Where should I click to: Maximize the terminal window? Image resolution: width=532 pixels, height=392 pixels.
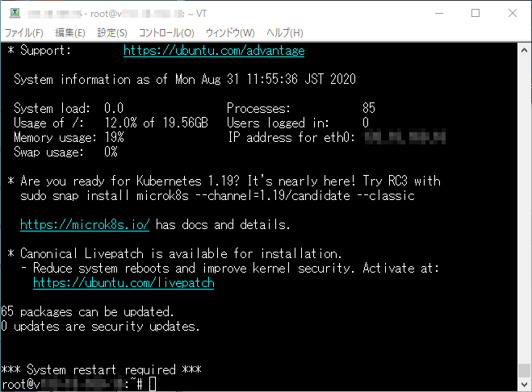click(x=475, y=13)
